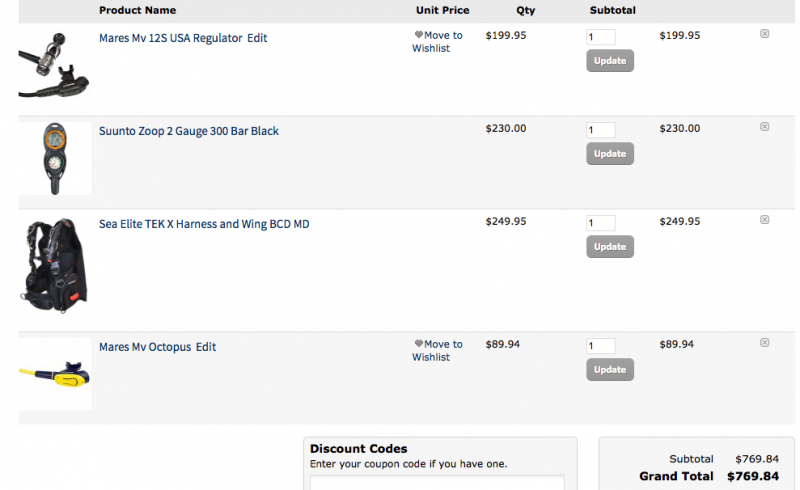
Task: Remove Sea Elite TEK X Harness item
Action: point(764,219)
